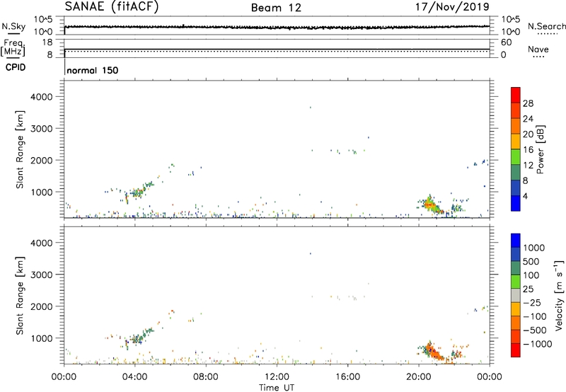Select the "normal 150" CPID annotation

(x=93, y=70)
